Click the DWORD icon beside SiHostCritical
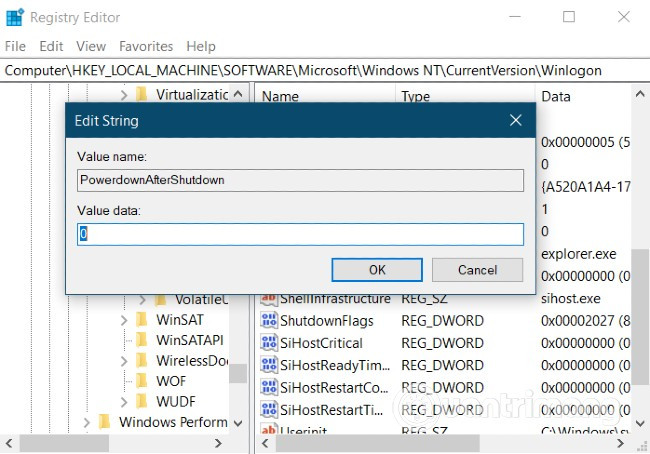This screenshot has width=650, height=454. [268, 343]
